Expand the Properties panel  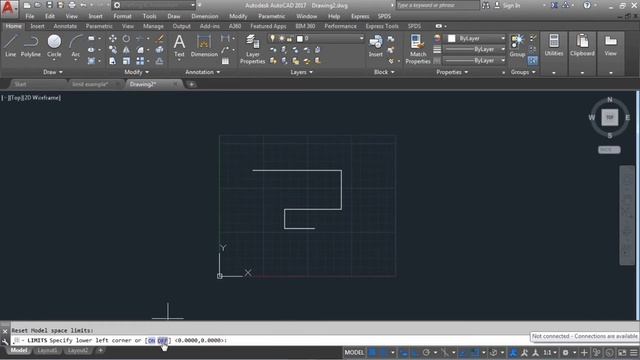tap(452, 72)
